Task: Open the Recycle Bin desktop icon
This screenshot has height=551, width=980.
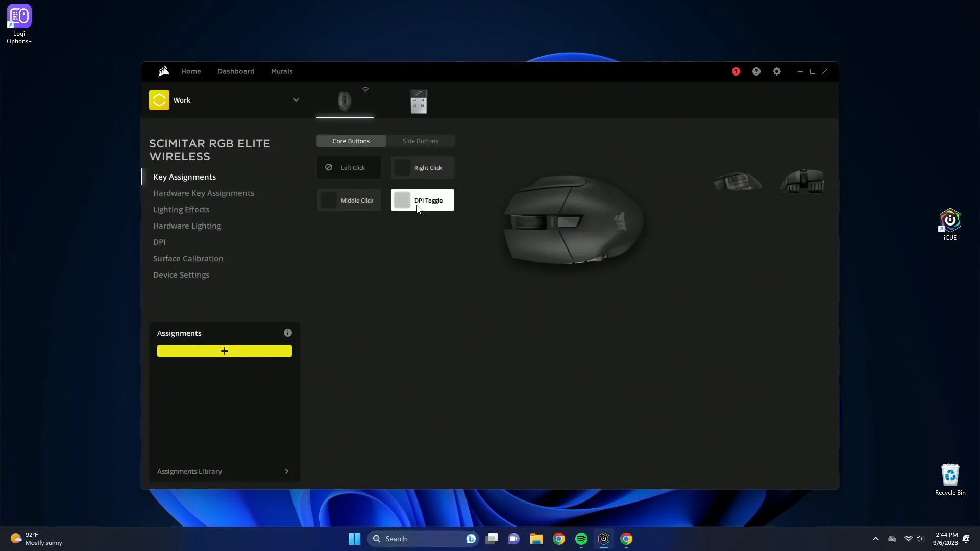Action: [950, 480]
